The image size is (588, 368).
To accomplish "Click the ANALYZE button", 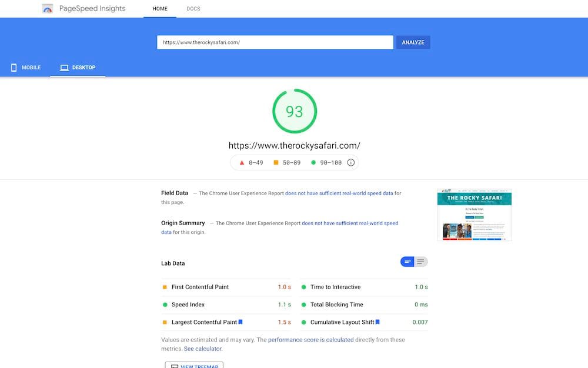I will 413,42.
